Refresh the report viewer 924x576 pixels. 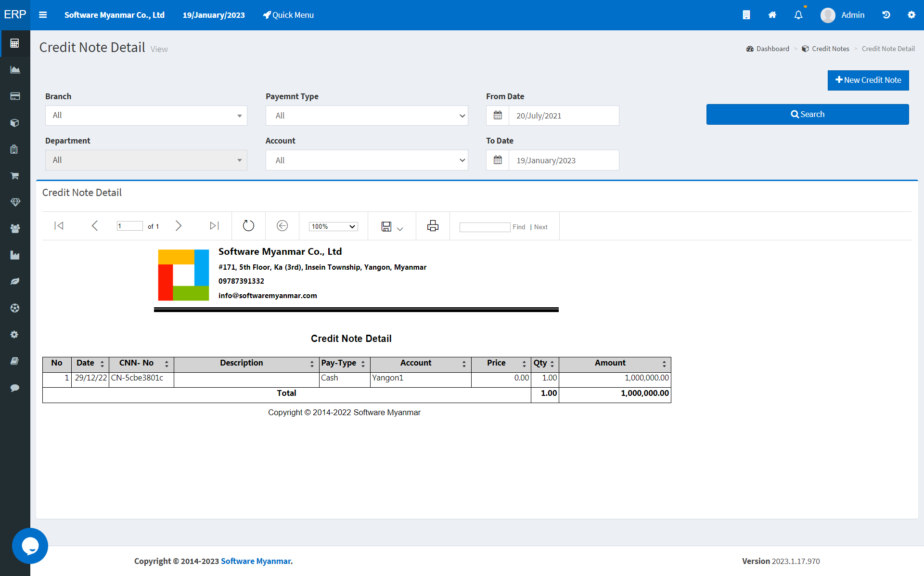click(248, 226)
